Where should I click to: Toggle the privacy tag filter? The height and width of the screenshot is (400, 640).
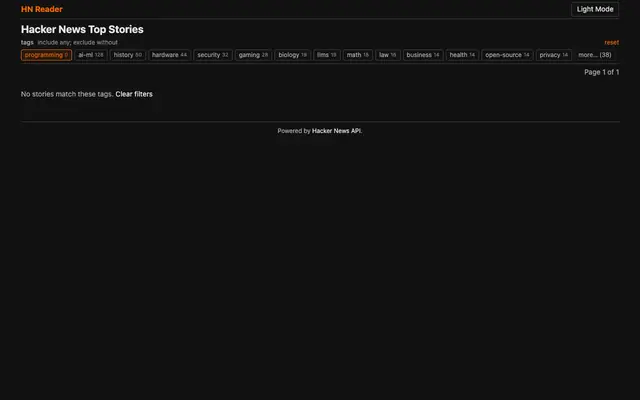click(x=553, y=55)
